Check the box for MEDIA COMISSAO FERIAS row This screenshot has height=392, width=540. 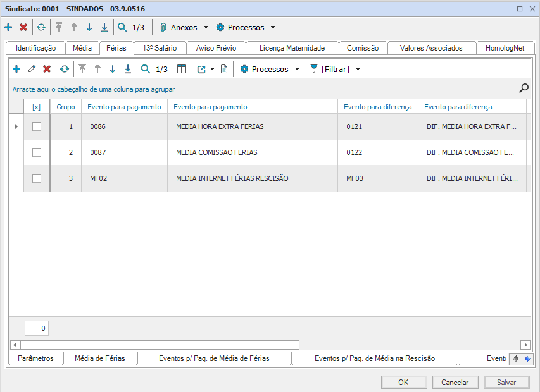37,152
